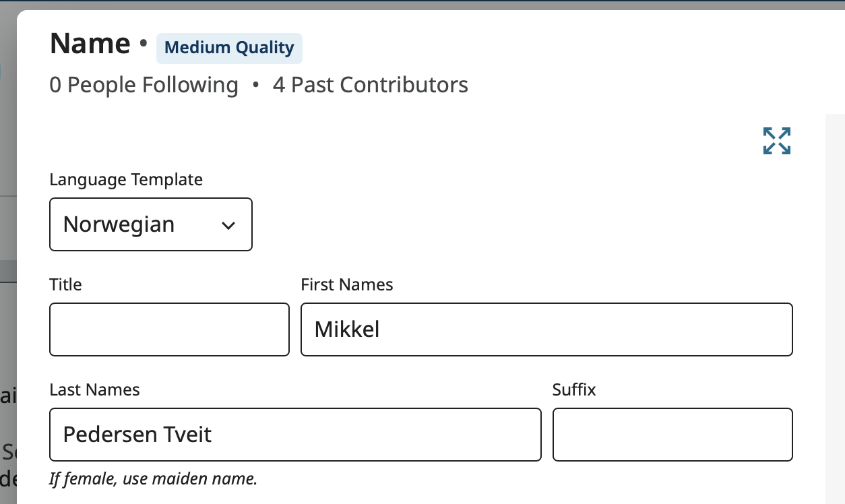Click the gray side panel strip at right
Viewport: 845px width, 504px height.
click(x=835, y=303)
